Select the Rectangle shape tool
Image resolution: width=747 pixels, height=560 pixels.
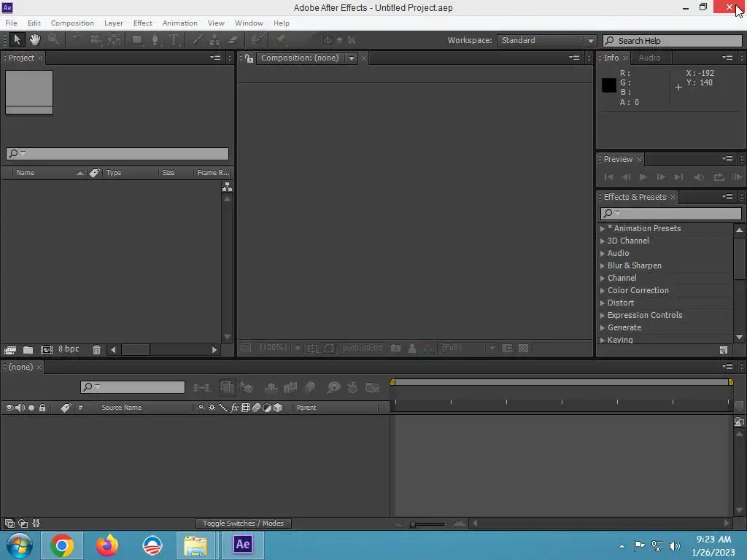coord(137,40)
